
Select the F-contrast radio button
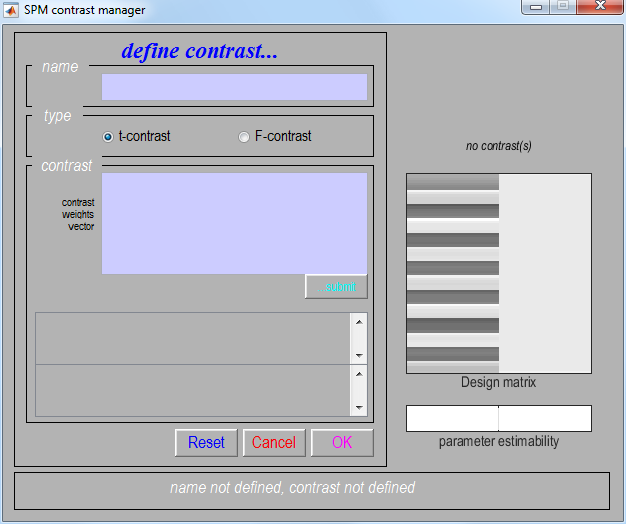[244, 137]
